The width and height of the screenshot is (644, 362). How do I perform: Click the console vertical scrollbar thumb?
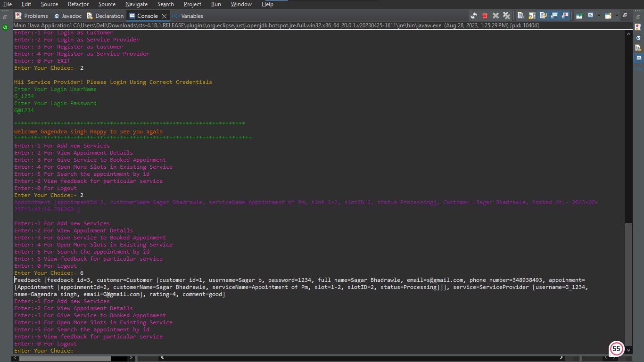(x=628, y=284)
